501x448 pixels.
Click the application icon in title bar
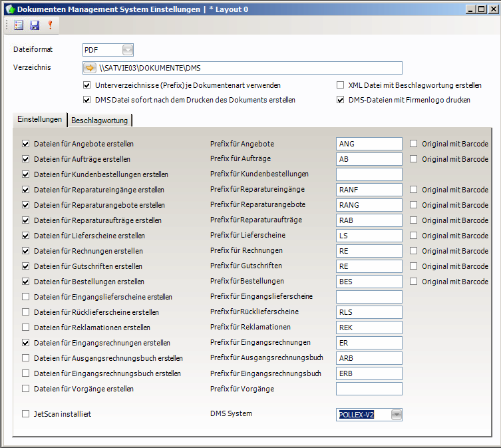pyautogui.click(x=9, y=9)
